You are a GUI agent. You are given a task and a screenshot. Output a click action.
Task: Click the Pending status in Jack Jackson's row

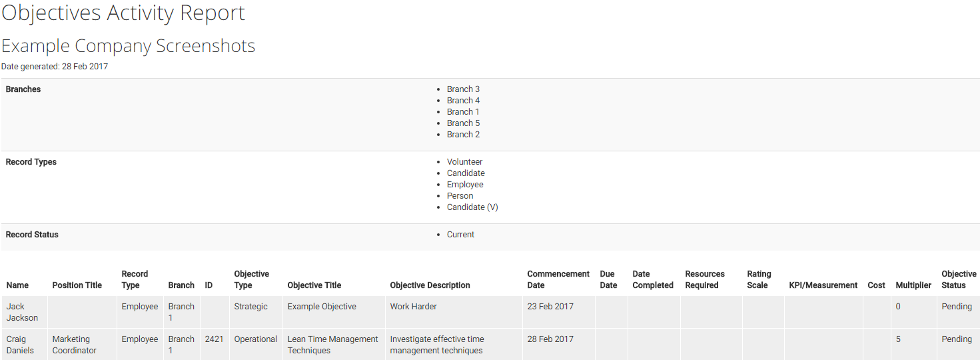point(957,307)
